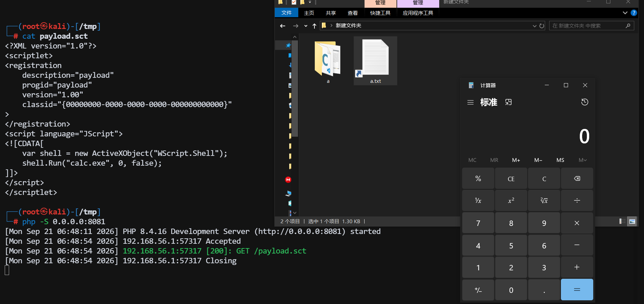Image resolution: width=644 pixels, height=304 pixels.
Task: Click the CE clear entry button
Action: pyautogui.click(x=511, y=178)
